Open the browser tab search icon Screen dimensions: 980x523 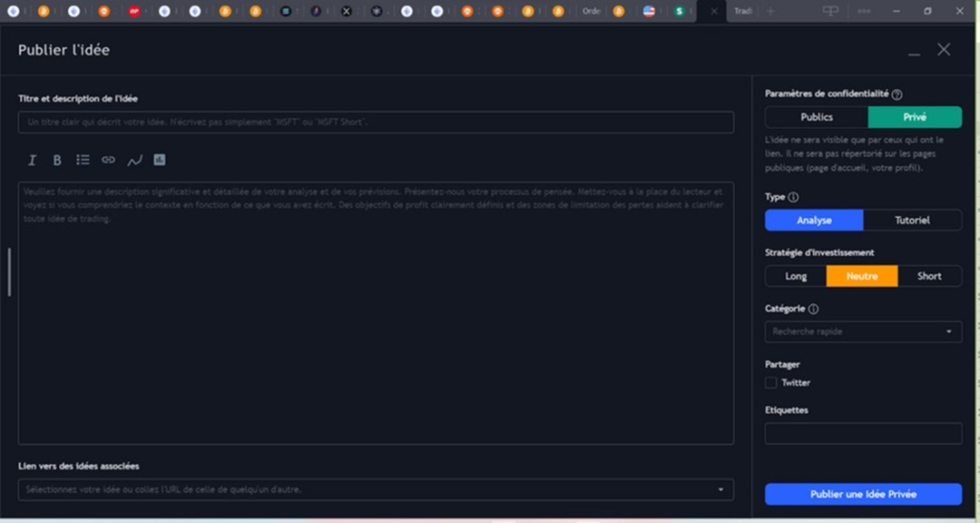pos(830,11)
